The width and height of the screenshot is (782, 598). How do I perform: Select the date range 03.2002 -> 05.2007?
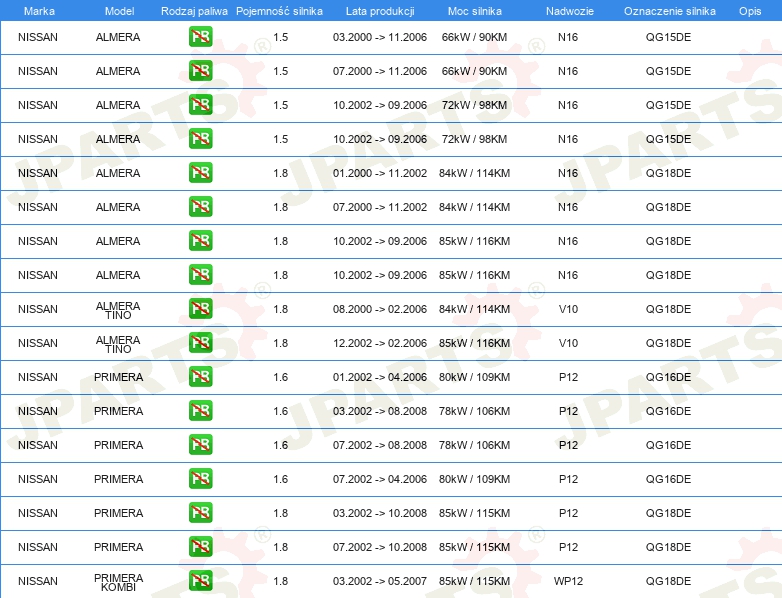pos(380,581)
